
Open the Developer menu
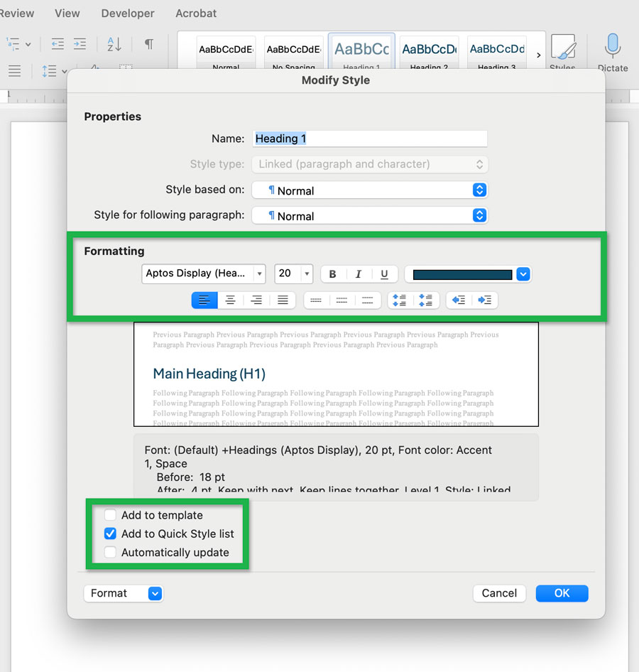tap(128, 13)
